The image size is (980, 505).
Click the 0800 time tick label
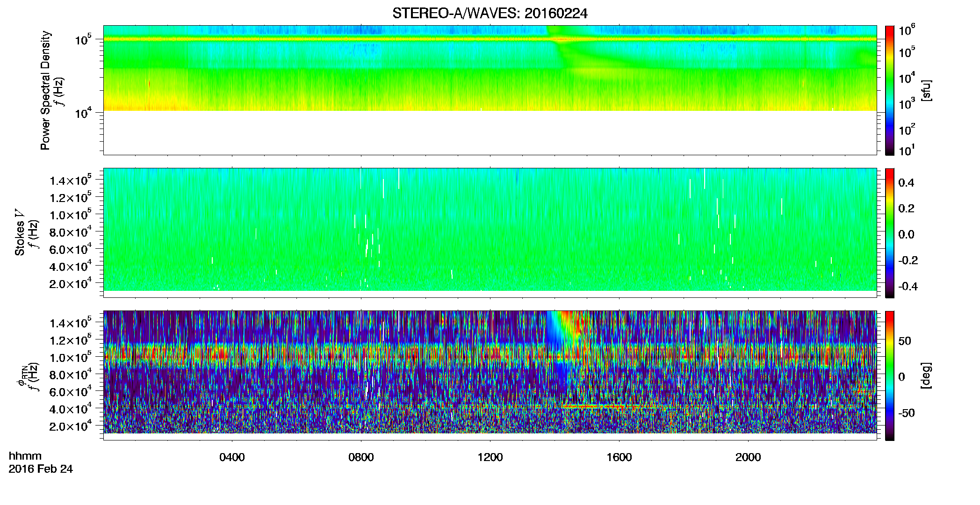[361, 457]
